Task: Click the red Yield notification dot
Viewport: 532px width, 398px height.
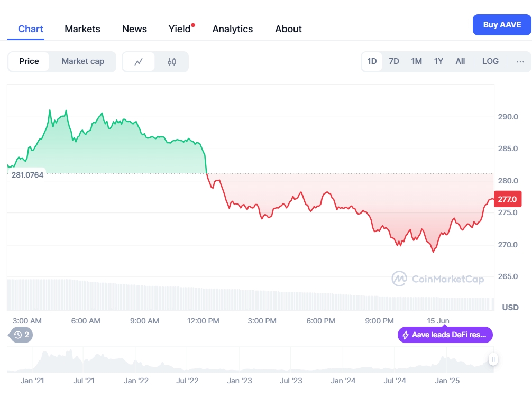Action: 193,25
